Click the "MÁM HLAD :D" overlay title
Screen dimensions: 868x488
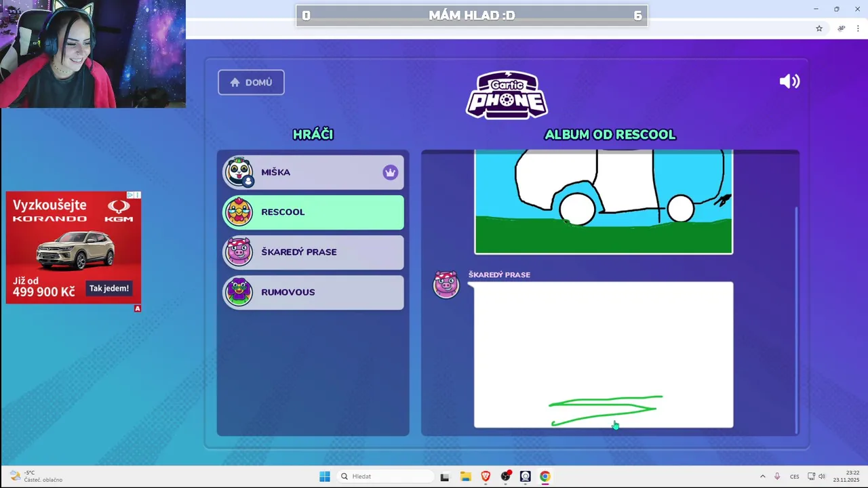[472, 16]
